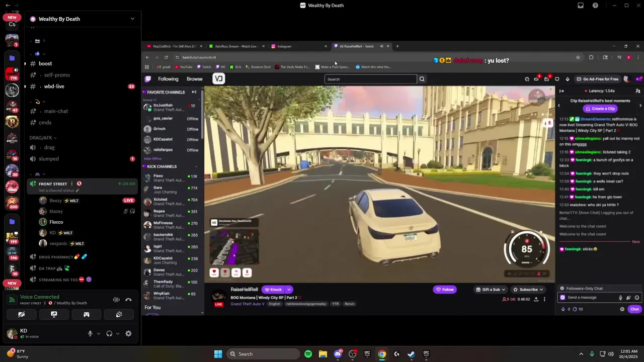Viewport: 644px width, 362px height.
Task: Open a new browser tab with plus
Action: click(397, 46)
